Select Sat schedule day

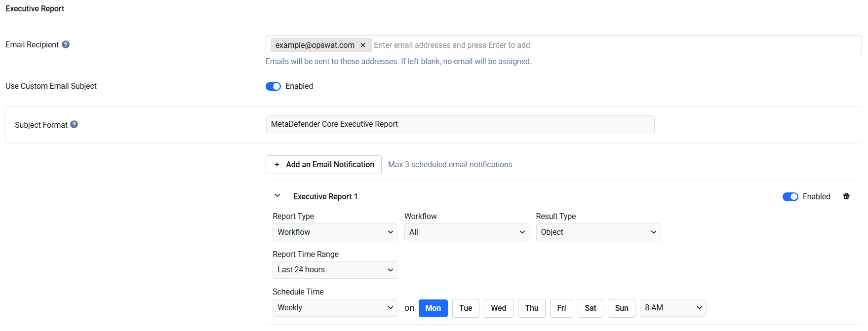pos(591,308)
